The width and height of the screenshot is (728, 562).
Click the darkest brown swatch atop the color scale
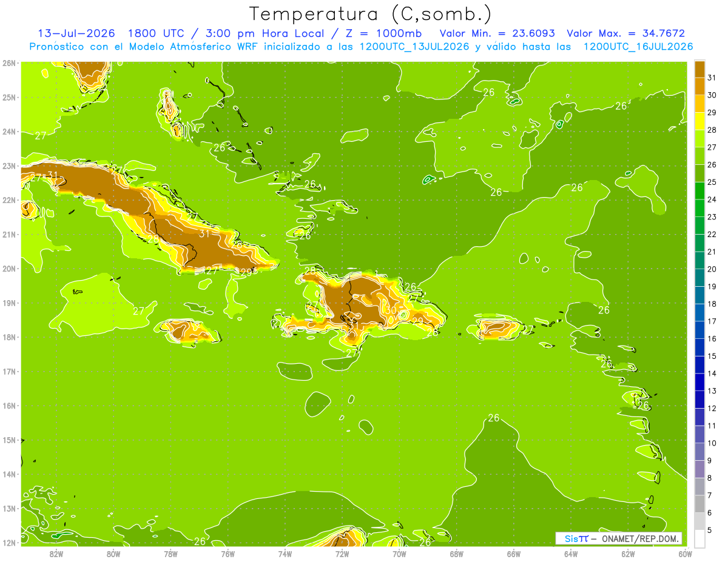click(699, 69)
